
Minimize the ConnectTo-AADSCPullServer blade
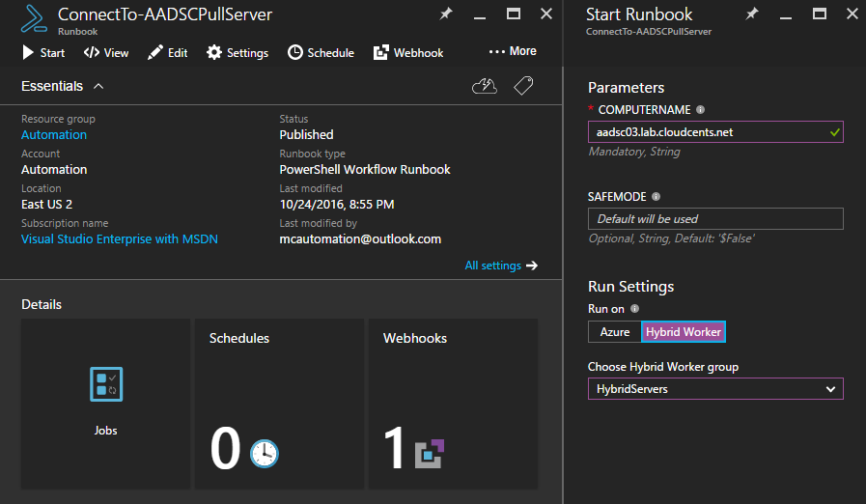coord(480,16)
